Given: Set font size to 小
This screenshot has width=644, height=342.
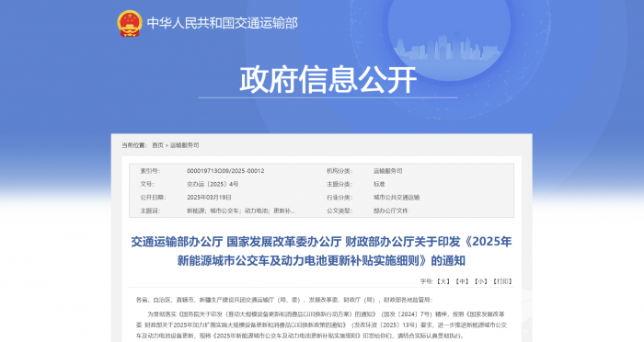Looking at the screenshot, I should [481, 281].
